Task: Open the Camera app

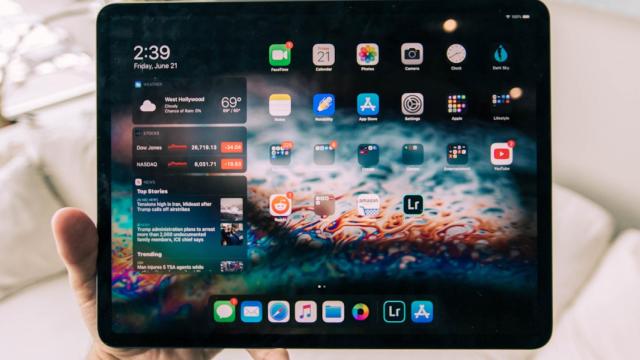Action: click(412, 54)
